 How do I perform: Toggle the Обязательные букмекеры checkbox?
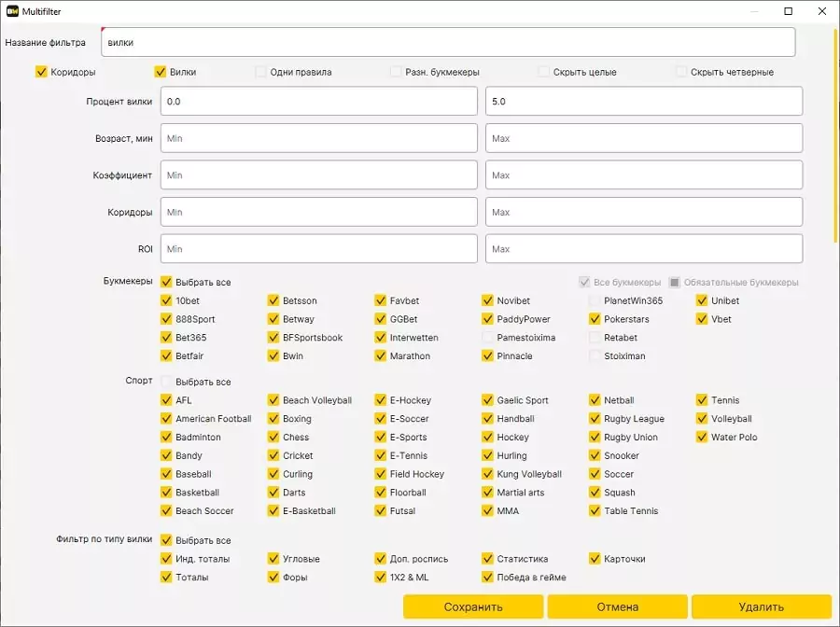click(x=675, y=282)
